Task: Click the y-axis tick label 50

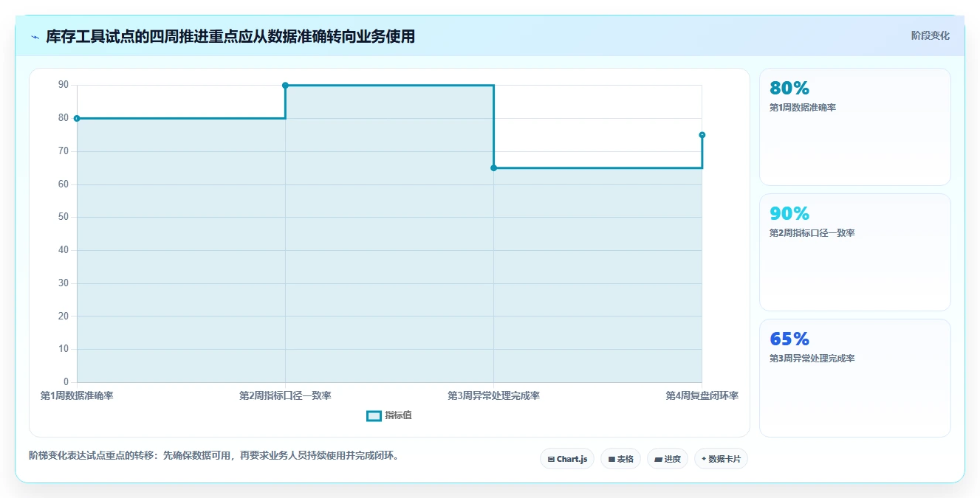Action: pos(64,217)
